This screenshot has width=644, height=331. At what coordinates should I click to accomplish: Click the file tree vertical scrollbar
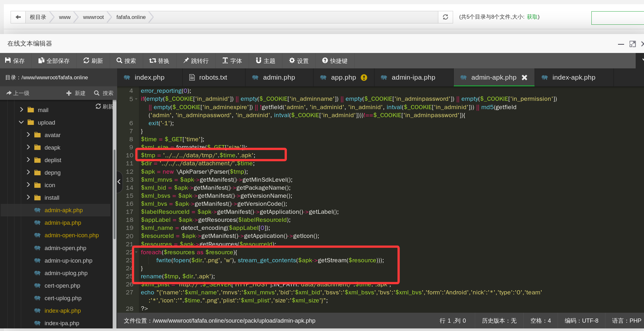[x=114, y=194]
